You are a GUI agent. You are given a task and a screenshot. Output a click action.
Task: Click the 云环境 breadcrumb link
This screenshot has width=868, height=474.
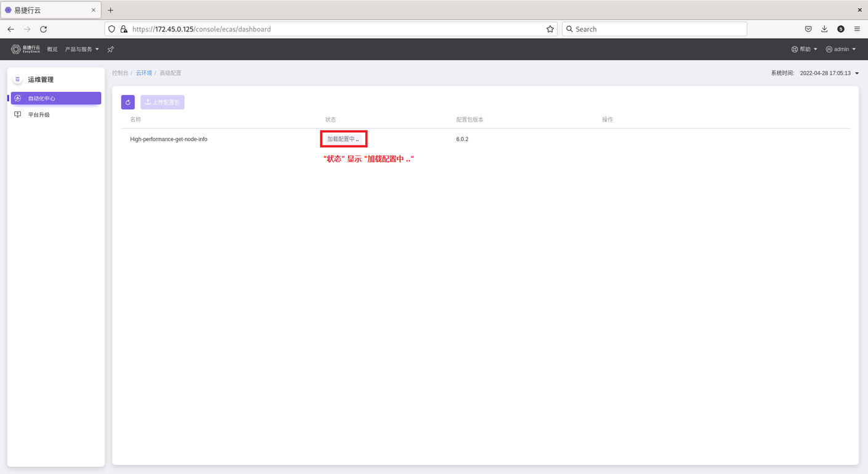click(144, 73)
